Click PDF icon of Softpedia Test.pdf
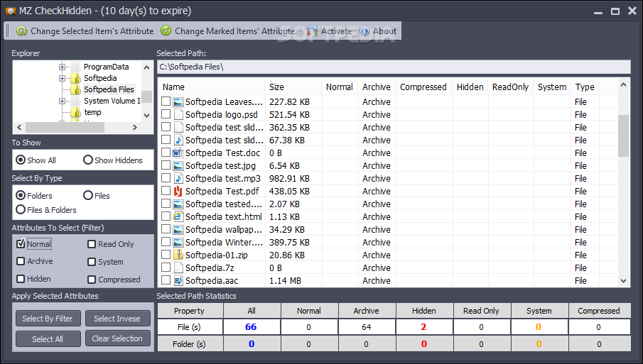 click(x=178, y=191)
